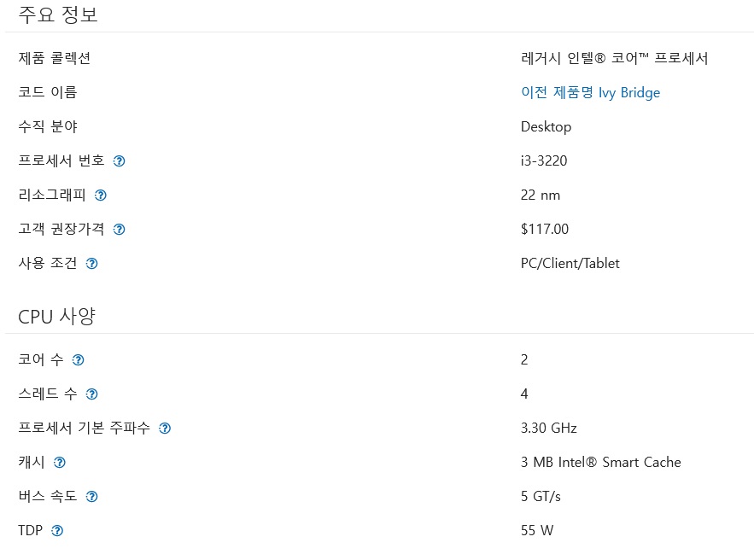This screenshot has width=754, height=560.
Task: Click the $117.00 price value
Action: tap(545, 229)
